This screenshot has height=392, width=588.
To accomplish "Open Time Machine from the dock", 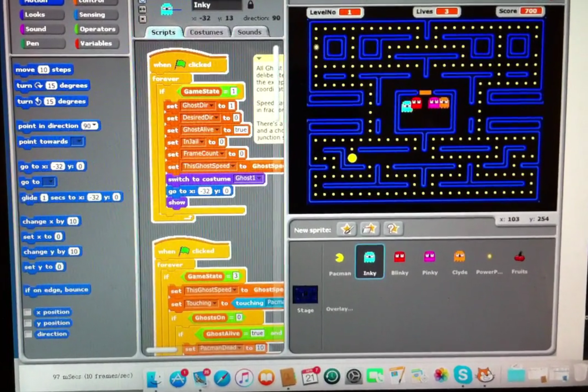I will [x=332, y=377].
